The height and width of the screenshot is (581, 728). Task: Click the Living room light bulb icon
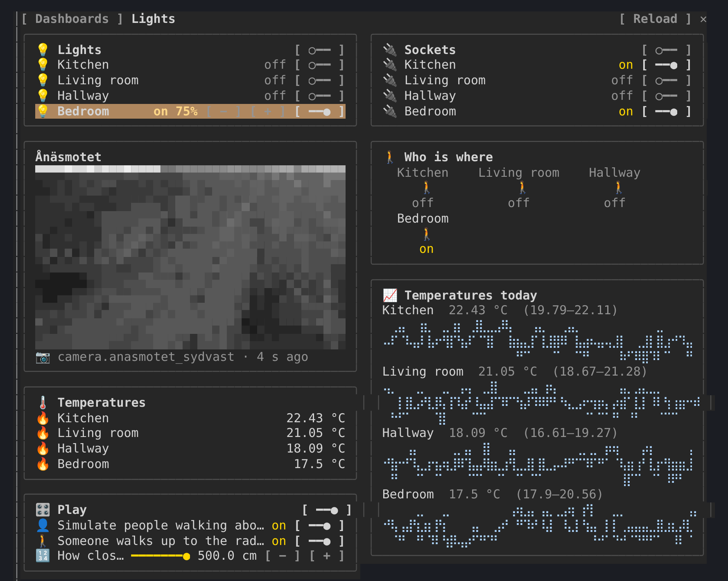click(x=43, y=80)
